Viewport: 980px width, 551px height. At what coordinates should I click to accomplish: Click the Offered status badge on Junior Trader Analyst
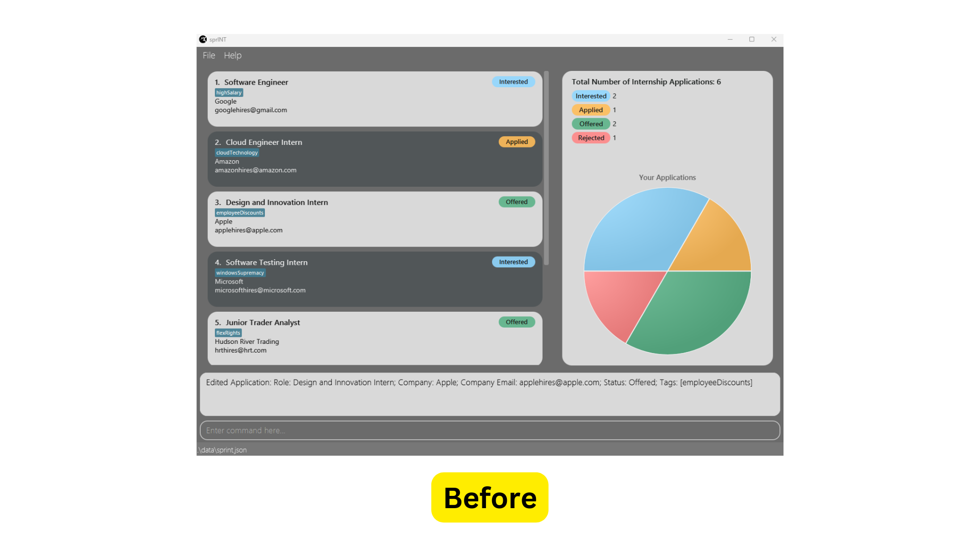pyautogui.click(x=516, y=321)
